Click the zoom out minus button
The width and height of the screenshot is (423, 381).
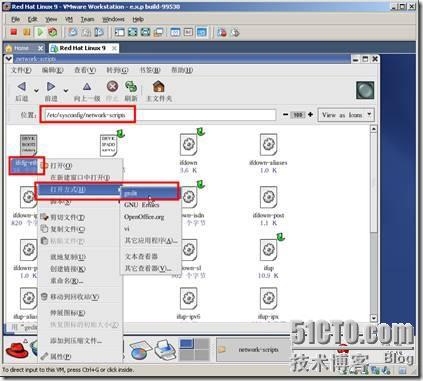click(285, 115)
